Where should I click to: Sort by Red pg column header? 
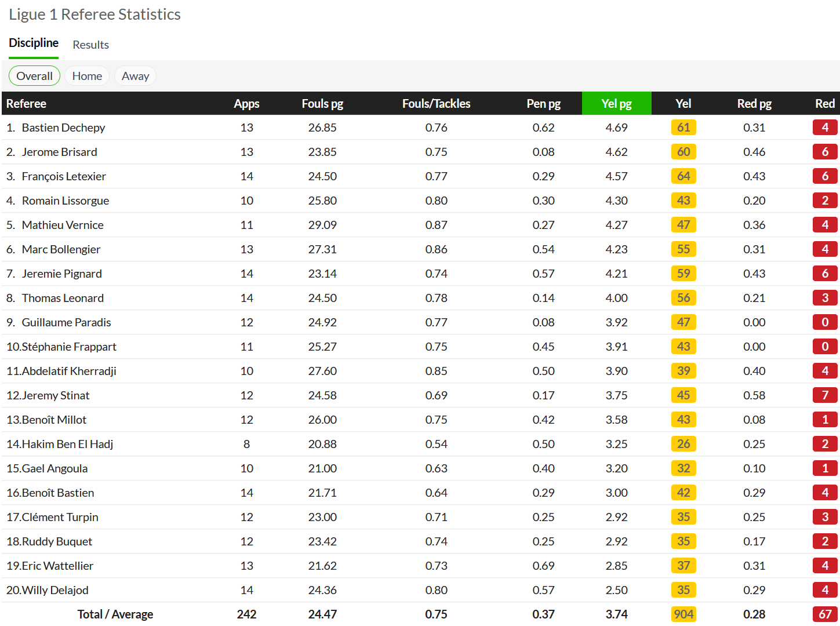pos(754,104)
